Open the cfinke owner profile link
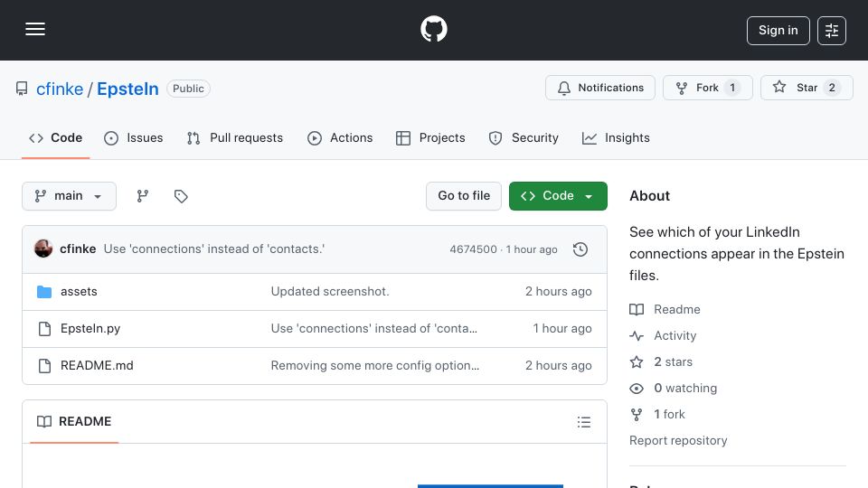This screenshot has height=488, width=868. (x=60, y=89)
